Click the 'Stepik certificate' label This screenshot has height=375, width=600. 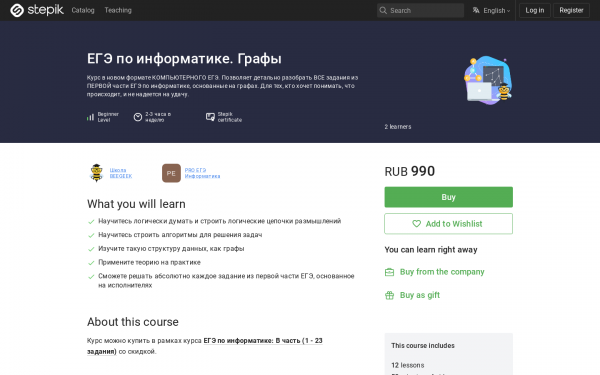[x=230, y=117]
